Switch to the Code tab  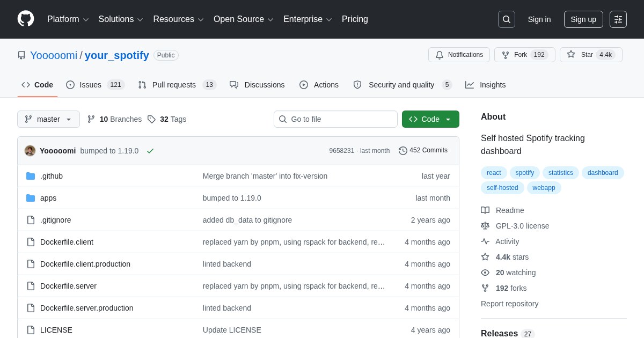(x=38, y=85)
